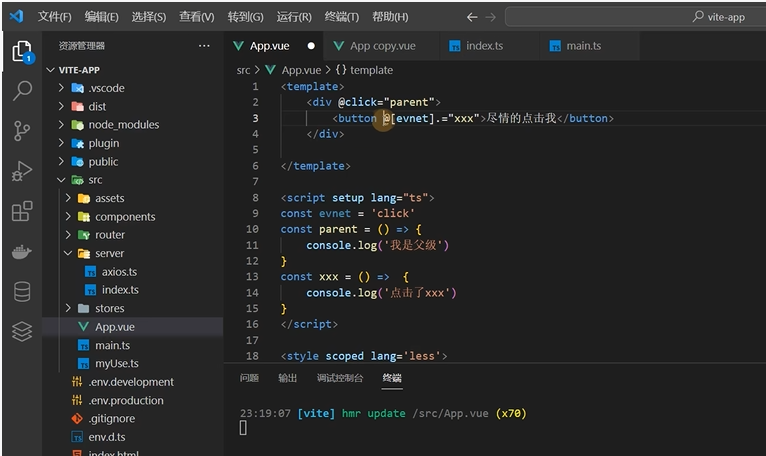Click the console.log('我是父级') code line
Viewport: 766px width, 456px height.
coord(377,245)
